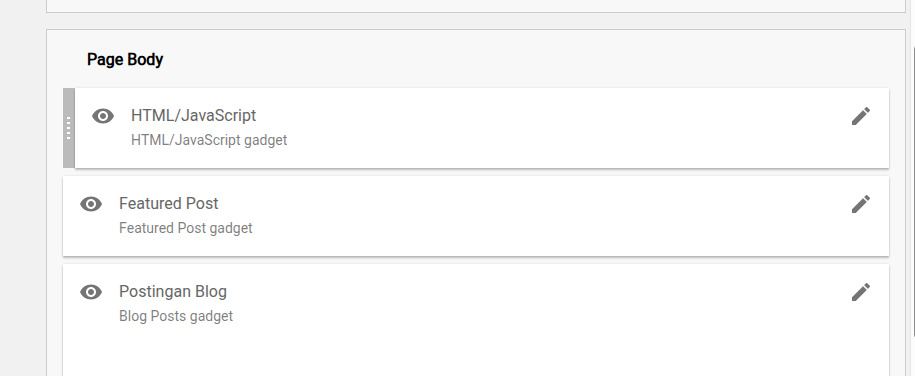Click the pencil icon for Postingan Blog

(x=861, y=292)
